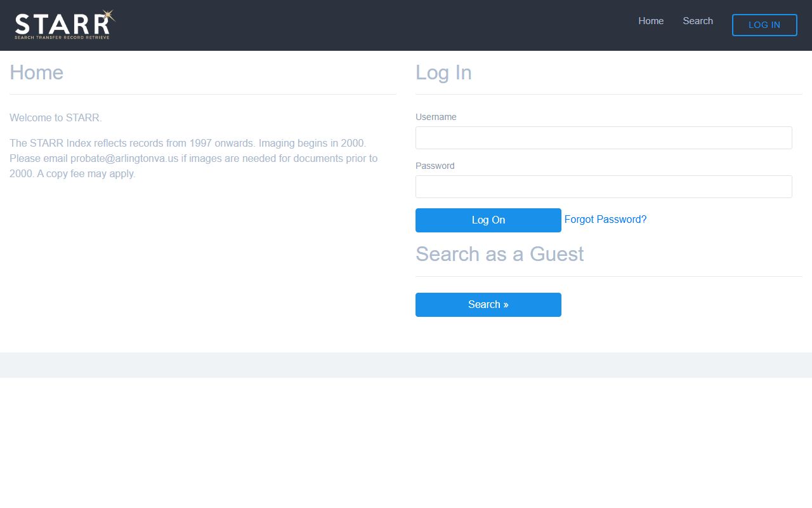Open the Search navigation link
Screen dimensions: 812x508
point(698,21)
